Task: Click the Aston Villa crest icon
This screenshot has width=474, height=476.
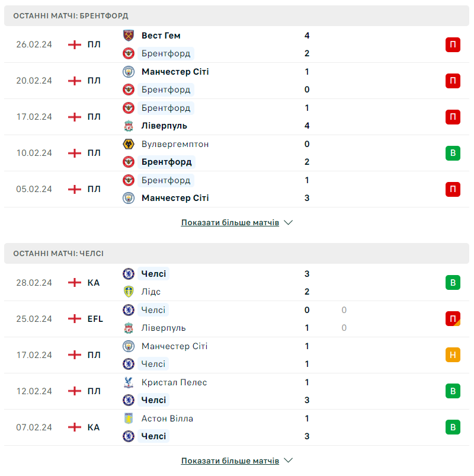Action: [x=129, y=419]
